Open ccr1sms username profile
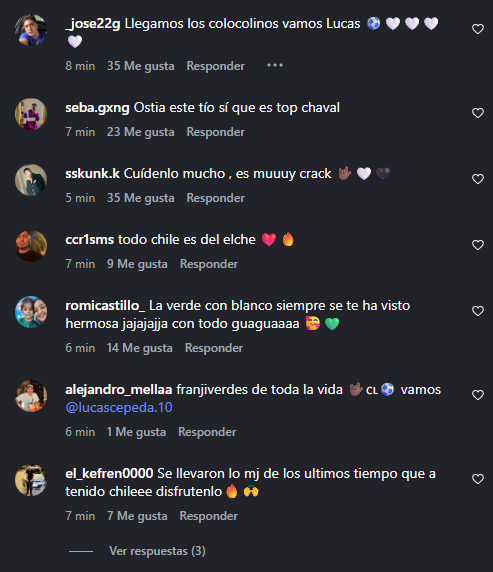The image size is (493, 572). point(89,240)
